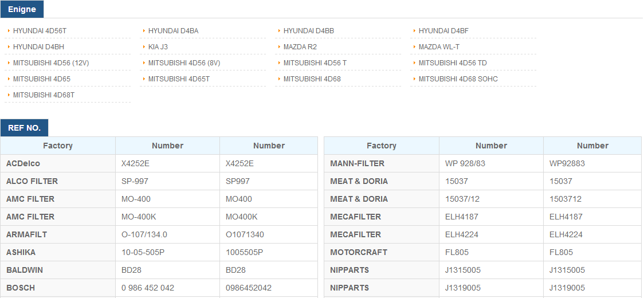Image resolution: width=644 pixels, height=298 pixels.
Task: Select the MANN-FILTER factory row label
Action: pos(357,164)
